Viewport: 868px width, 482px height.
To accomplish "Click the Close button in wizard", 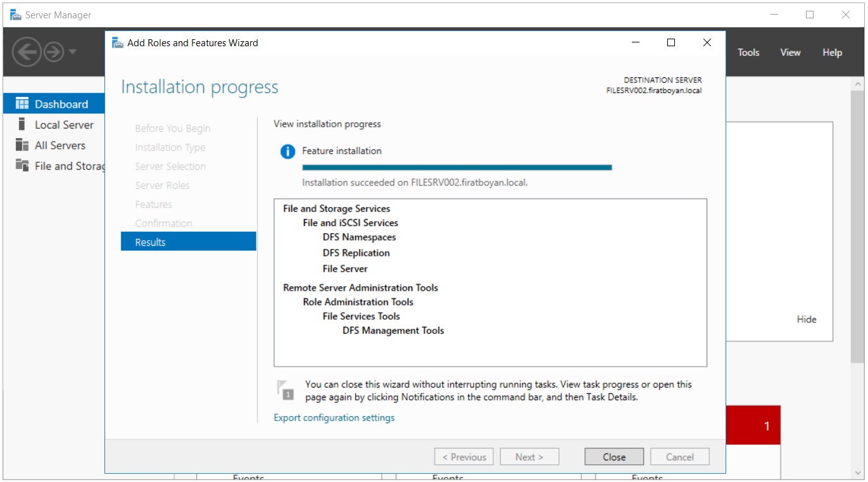I will pyautogui.click(x=614, y=457).
